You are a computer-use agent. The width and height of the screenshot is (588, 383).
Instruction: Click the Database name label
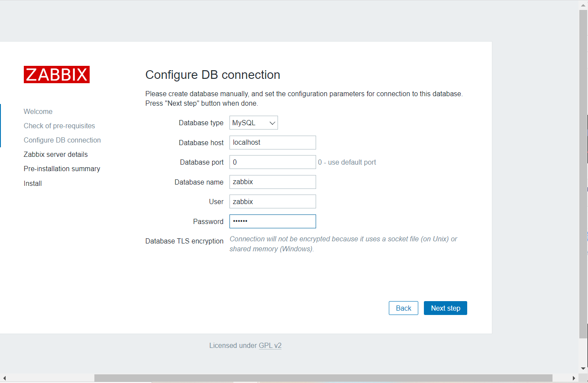click(x=199, y=182)
